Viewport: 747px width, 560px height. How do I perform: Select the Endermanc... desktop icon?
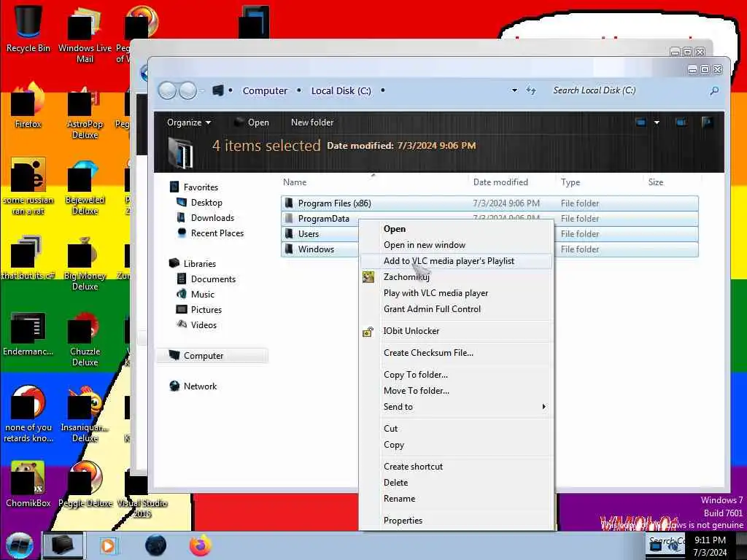(28, 333)
